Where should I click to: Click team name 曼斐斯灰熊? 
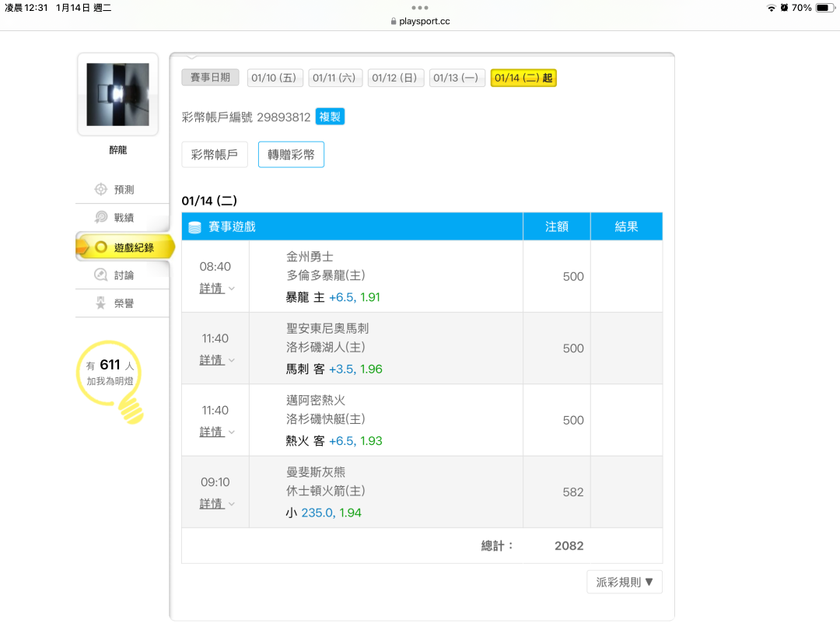pyautogui.click(x=316, y=473)
